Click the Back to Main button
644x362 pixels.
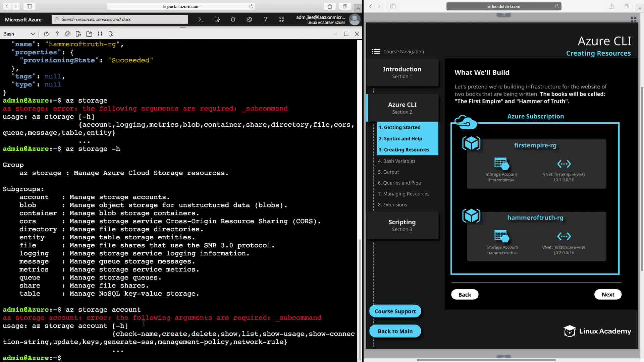point(395,331)
